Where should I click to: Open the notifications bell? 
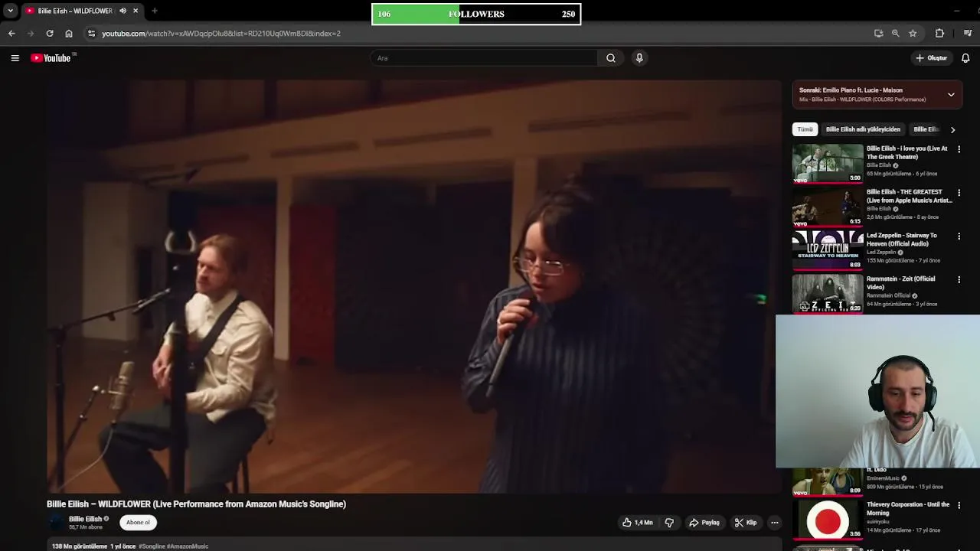[965, 58]
